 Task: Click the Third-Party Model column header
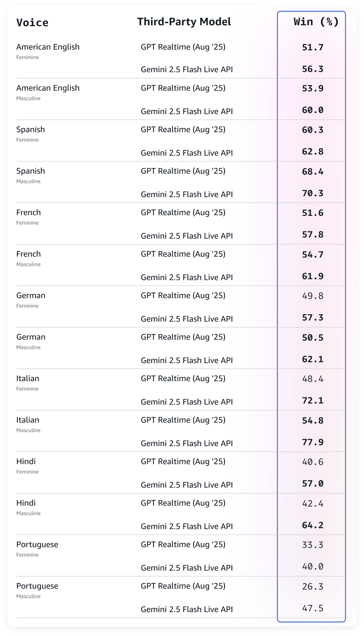click(184, 22)
